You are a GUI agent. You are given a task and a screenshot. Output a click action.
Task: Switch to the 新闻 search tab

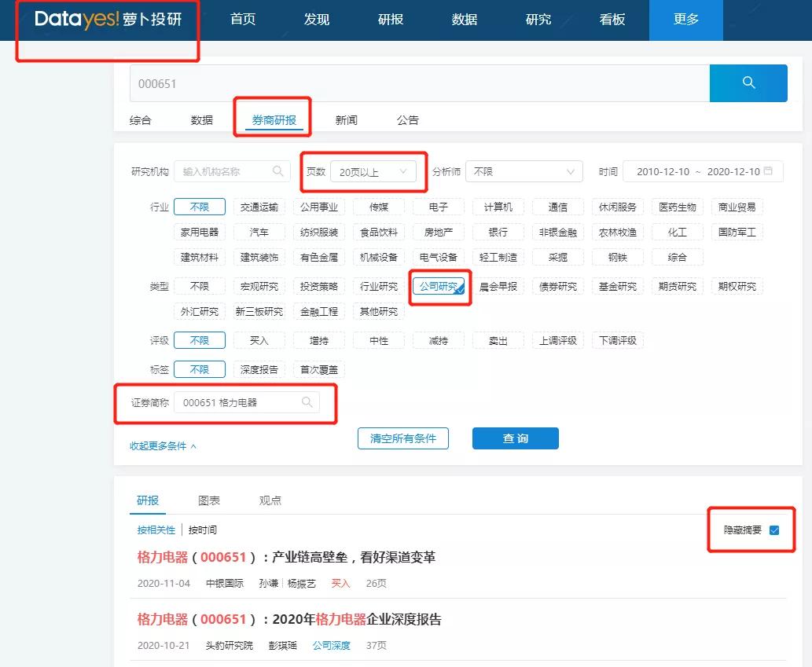(347, 119)
